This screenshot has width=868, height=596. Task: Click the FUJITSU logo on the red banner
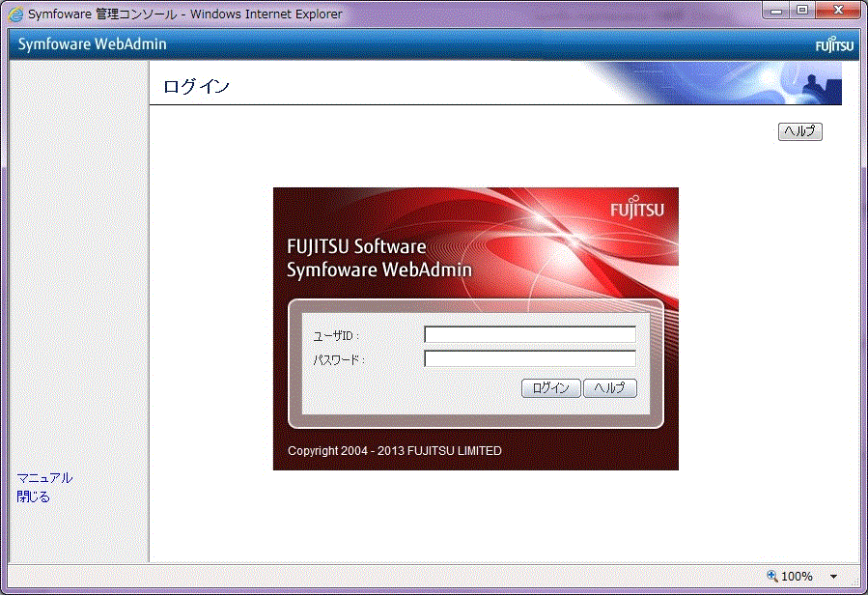[636, 210]
